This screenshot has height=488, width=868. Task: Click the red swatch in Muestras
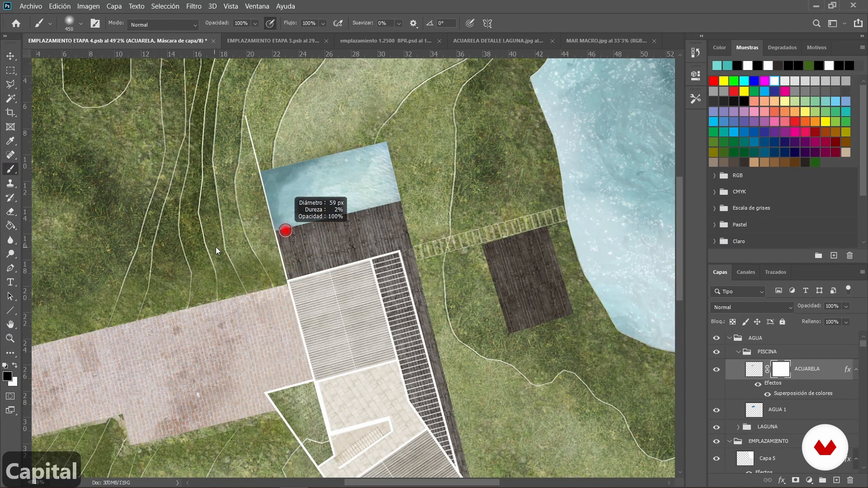(713, 81)
